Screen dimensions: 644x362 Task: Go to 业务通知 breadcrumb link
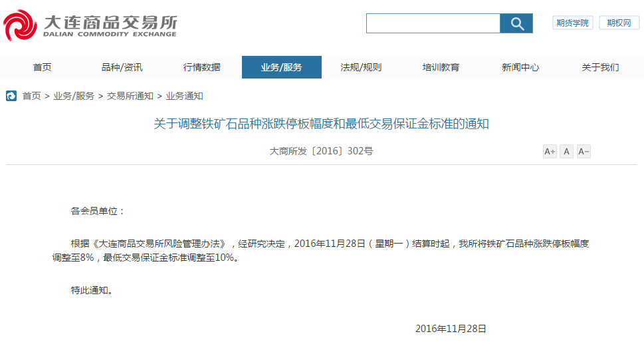point(184,96)
